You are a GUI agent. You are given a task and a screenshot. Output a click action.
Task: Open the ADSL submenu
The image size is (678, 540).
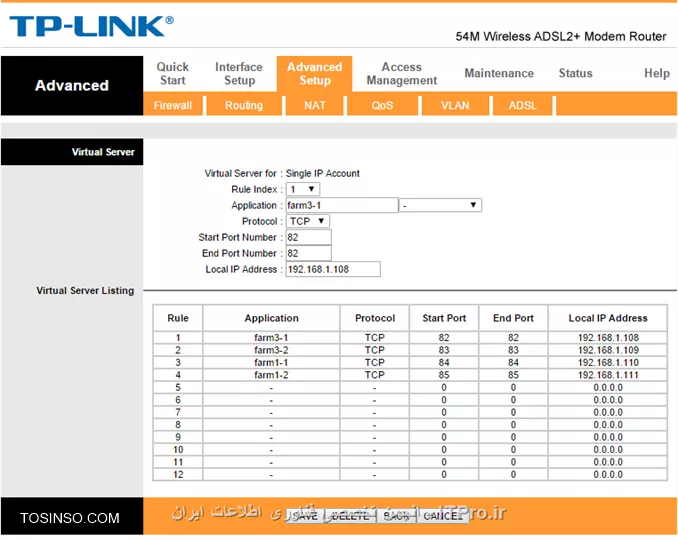[x=522, y=105]
